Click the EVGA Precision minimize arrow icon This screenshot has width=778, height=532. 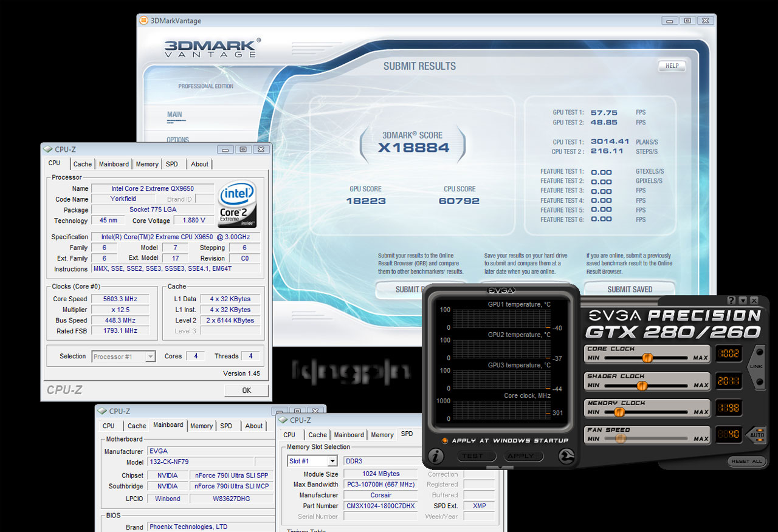[743, 300]
